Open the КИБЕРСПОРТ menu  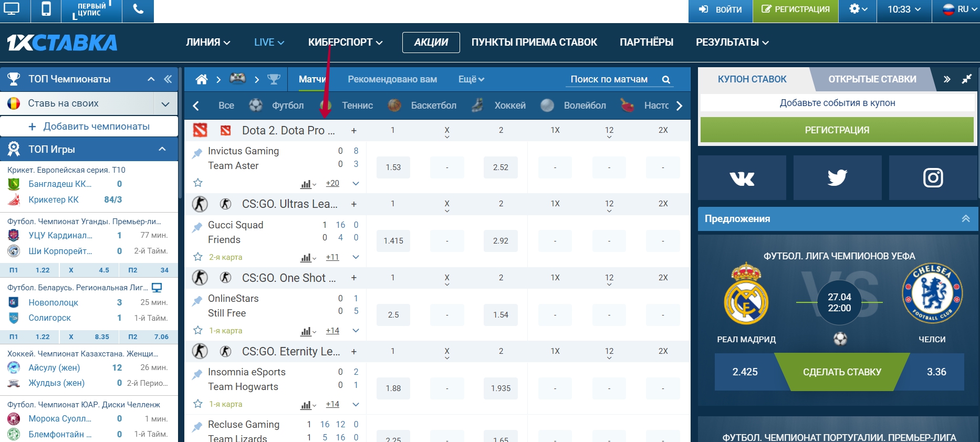(345, 43)
